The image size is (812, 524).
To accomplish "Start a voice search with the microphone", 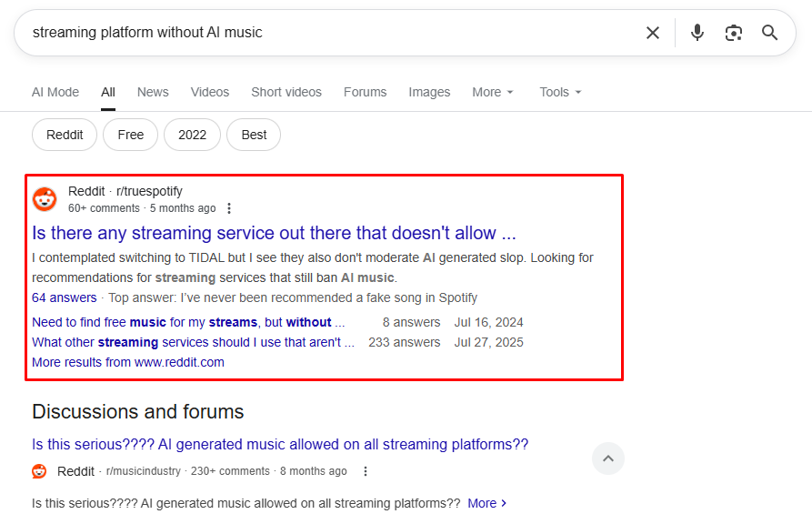I will click(697, 32).
